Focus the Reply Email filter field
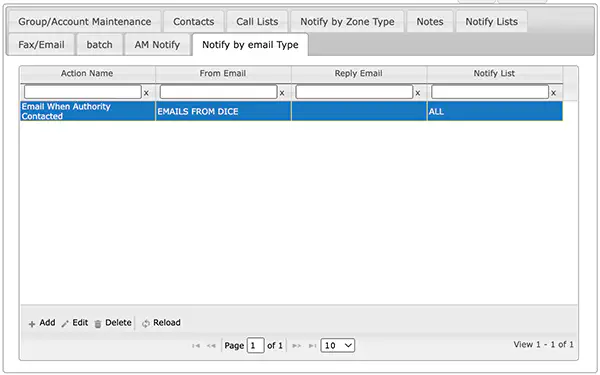Viewport: 600px width, 375px height. point(354,92)
